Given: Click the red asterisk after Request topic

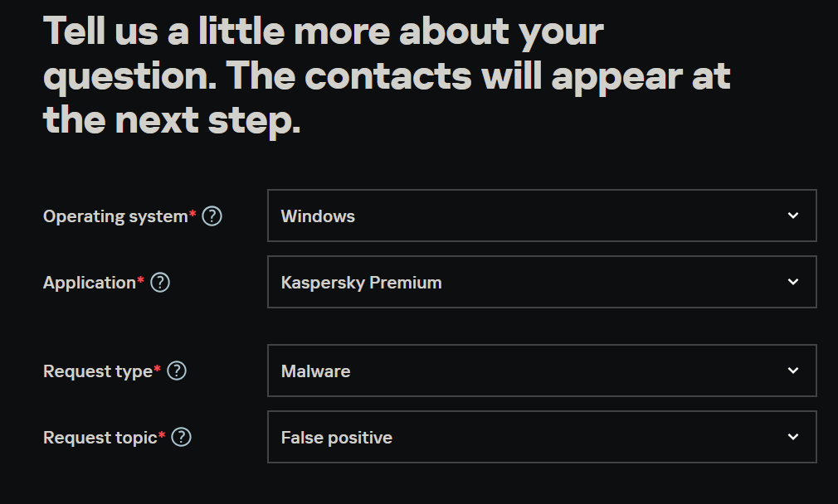Looking at the screenshot, I should [162, 435].
